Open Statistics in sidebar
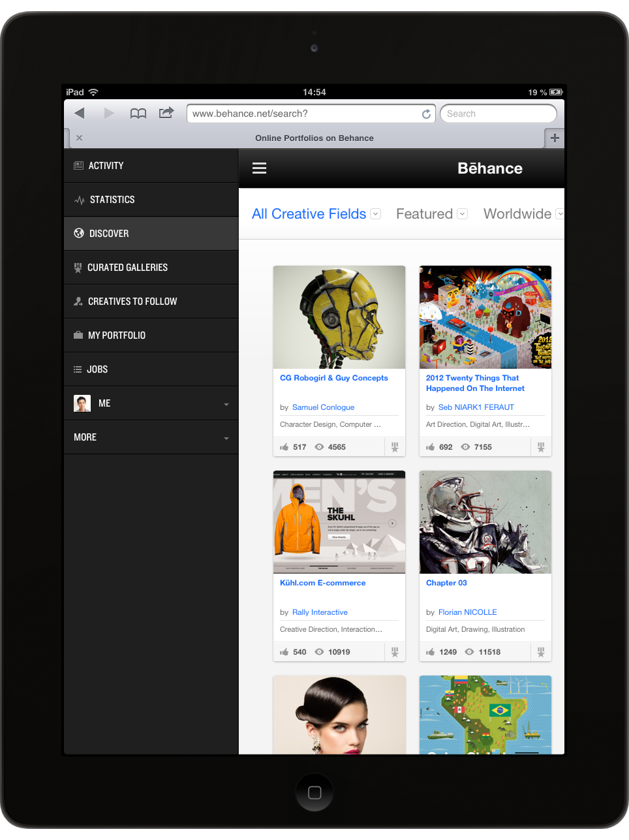 [151, 200]
